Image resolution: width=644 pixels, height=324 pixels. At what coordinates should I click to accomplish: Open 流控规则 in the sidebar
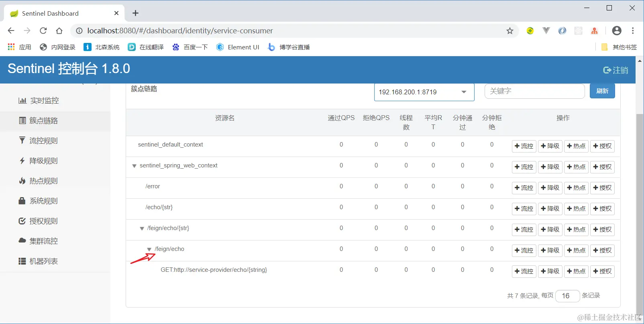click(39, 141)
